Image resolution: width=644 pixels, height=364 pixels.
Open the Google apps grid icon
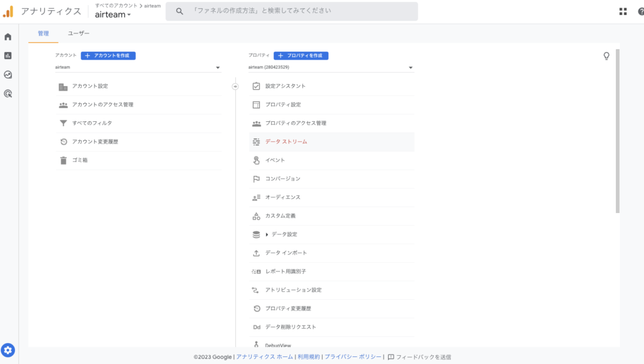click(x=623, y=11)
